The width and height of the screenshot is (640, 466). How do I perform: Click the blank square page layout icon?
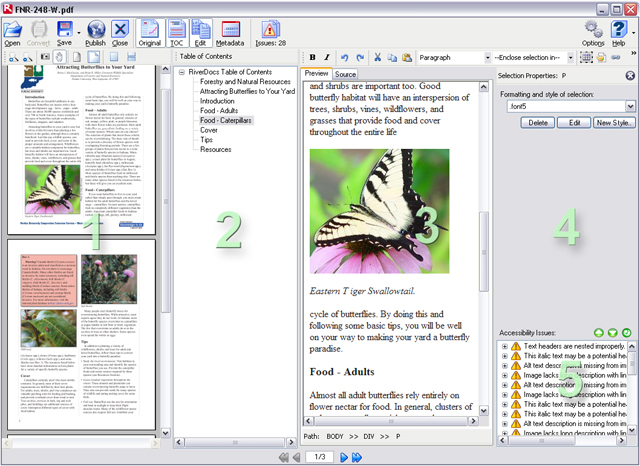click(114, 57)
